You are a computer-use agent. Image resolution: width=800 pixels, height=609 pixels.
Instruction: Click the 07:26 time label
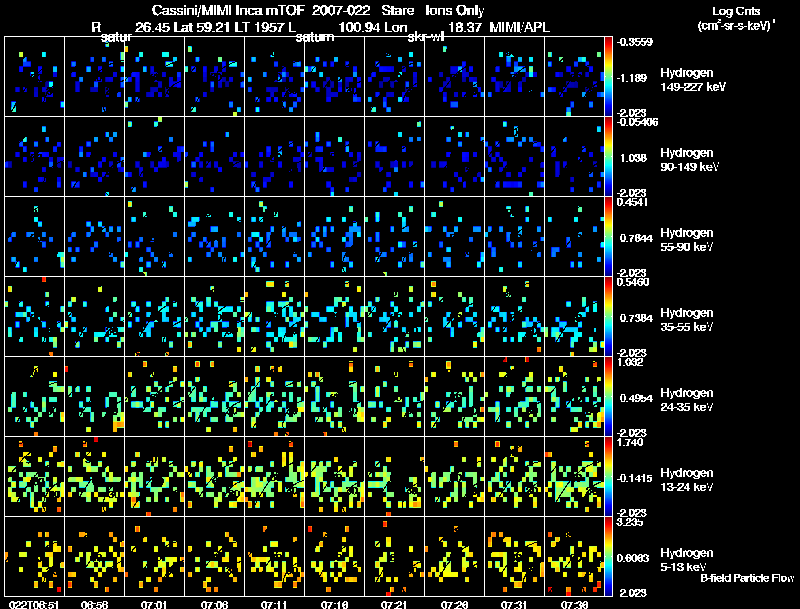click(x=454, y=604)
